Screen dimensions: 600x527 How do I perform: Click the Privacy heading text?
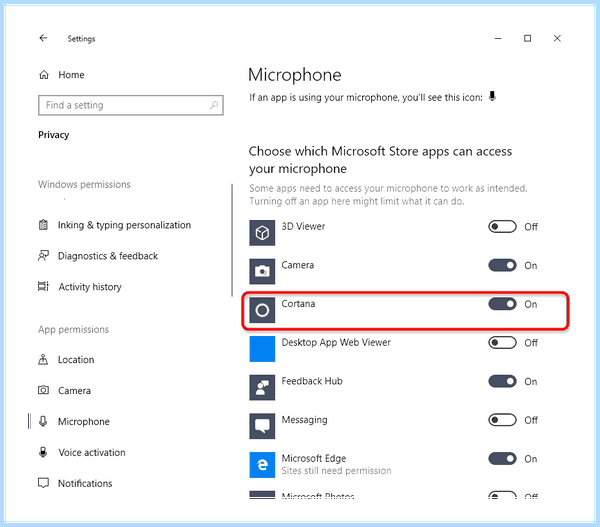[x=54, y=135]
